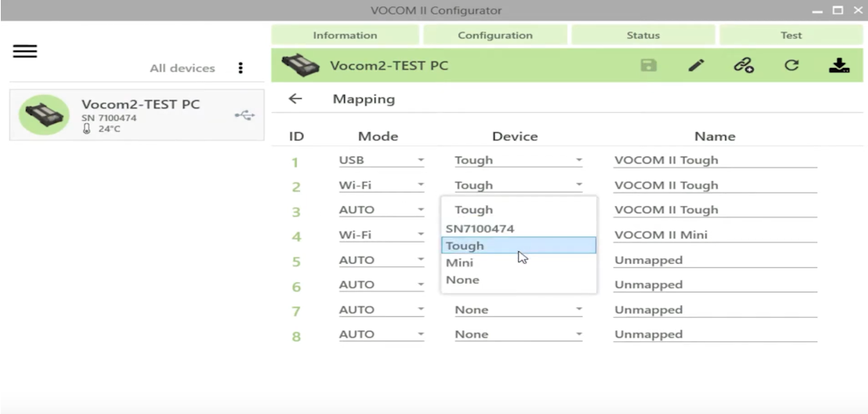Image resolution: width=868 pixels, height=414 pixels.
Task: Close the VOCOM II Configurator window
Action: click(859, 10)
